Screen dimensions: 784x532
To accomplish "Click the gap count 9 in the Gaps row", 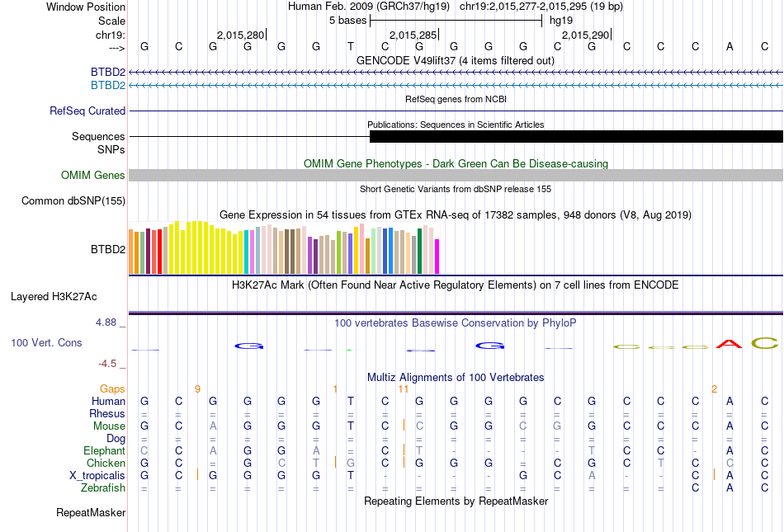I will click(197, 389).
